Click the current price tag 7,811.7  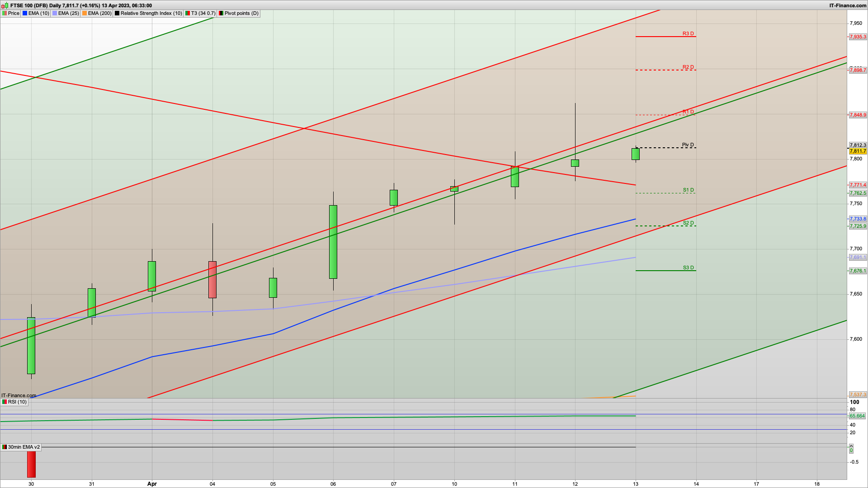[x=857, y=151]
